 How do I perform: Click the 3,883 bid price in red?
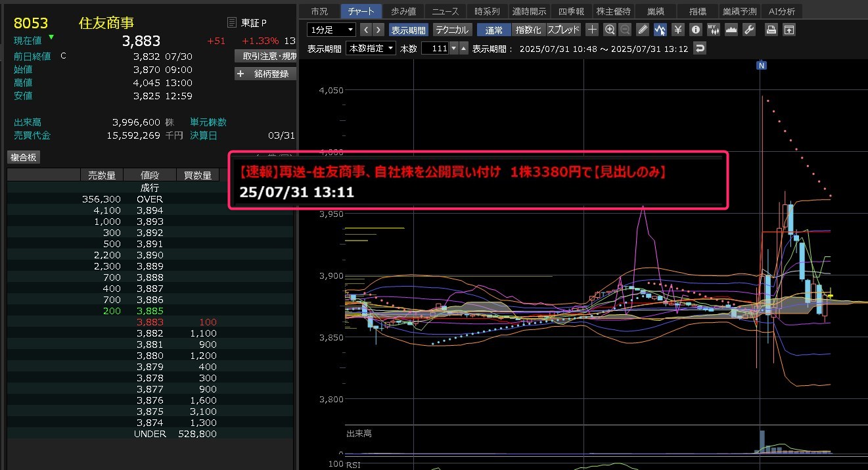pos(150,322)
